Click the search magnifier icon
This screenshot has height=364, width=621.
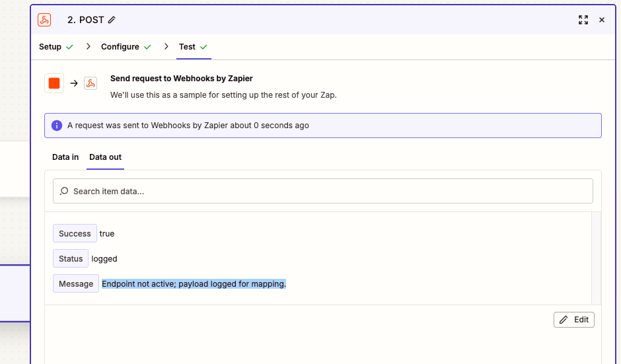point(64,192)
